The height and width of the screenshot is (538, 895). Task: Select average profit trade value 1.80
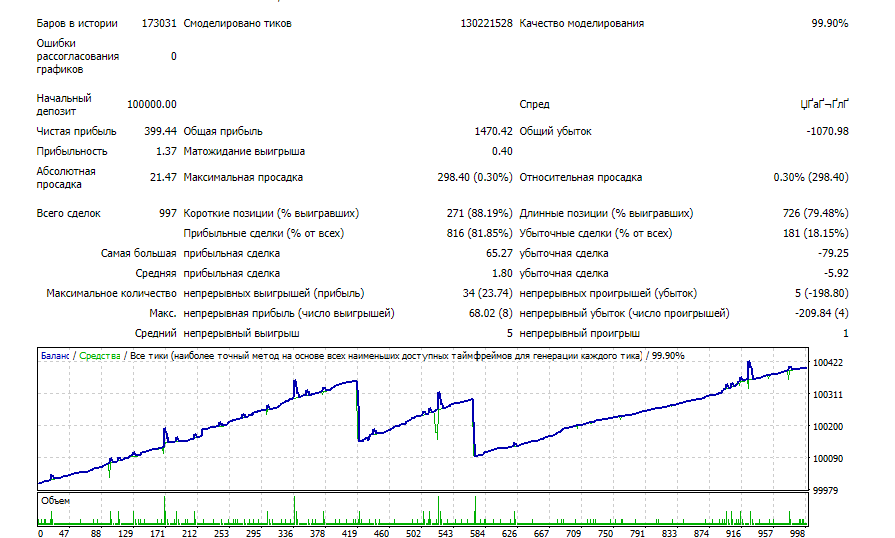click(502, 273)
